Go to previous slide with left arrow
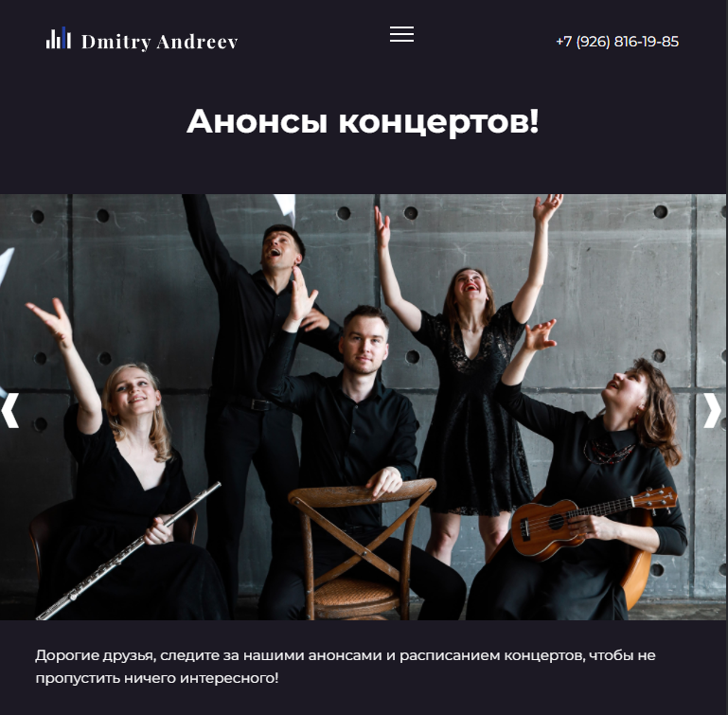Screen dimensions: 728x715 [10, 410]
